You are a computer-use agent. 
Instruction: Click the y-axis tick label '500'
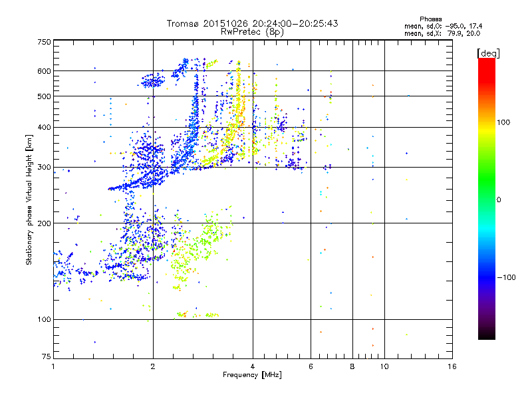click(x=44, y=96)
